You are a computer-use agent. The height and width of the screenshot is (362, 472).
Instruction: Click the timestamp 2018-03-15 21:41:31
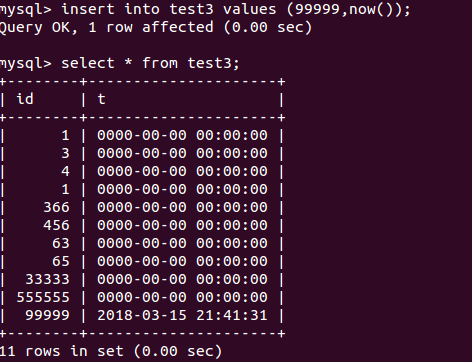pos(182,315)
